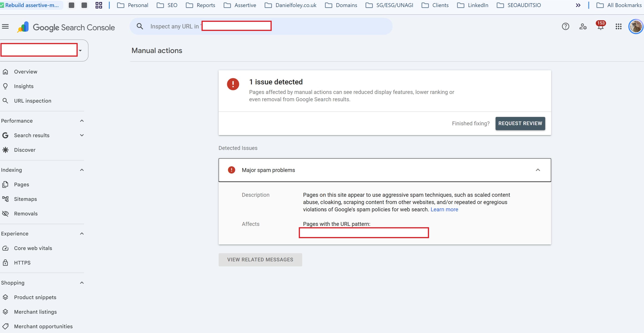Click the Insights lightbulb icon
This screenshot has width=644, height=333.
(5, 86)
